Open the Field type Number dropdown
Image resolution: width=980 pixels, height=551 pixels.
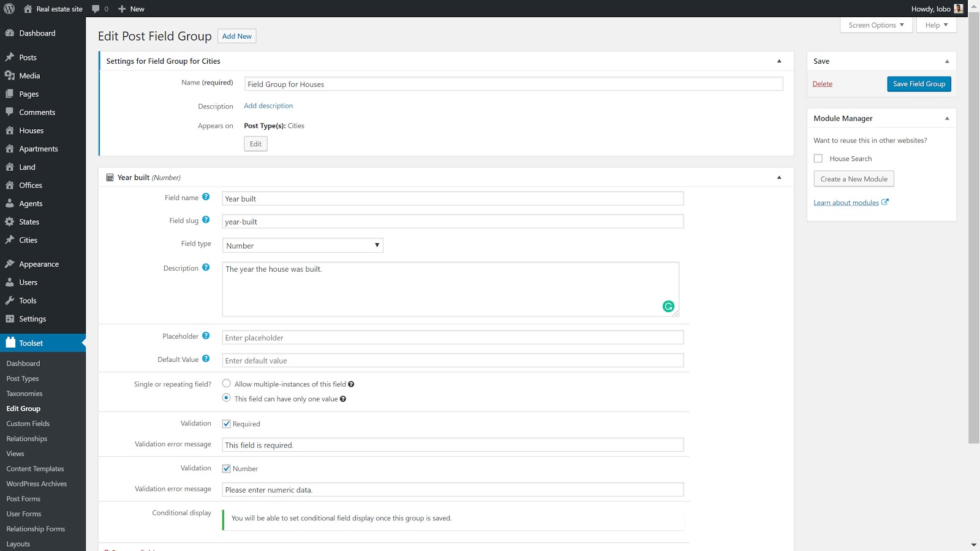[x=303, y=246]
